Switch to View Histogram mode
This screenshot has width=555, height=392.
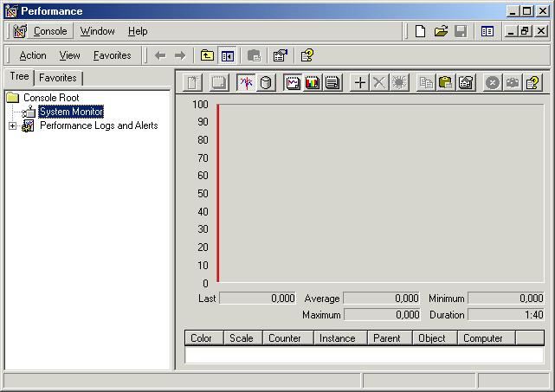313,83
